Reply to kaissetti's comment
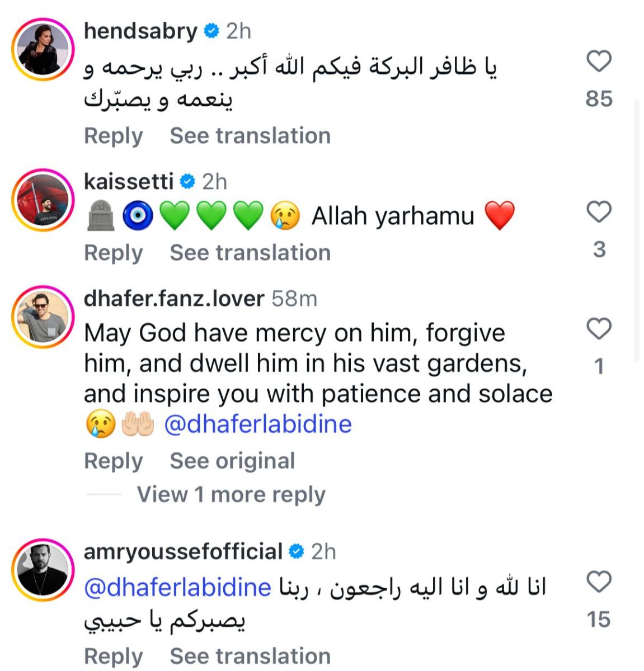 (x=113, y=252)
